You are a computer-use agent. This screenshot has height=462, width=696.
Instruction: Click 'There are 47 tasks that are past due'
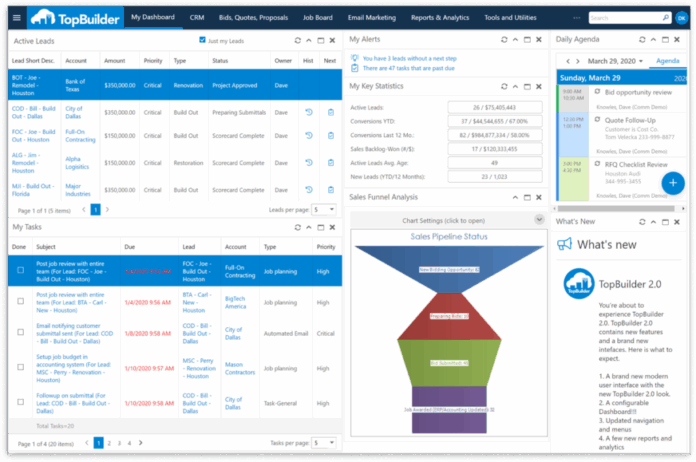(x=408, y=68)
